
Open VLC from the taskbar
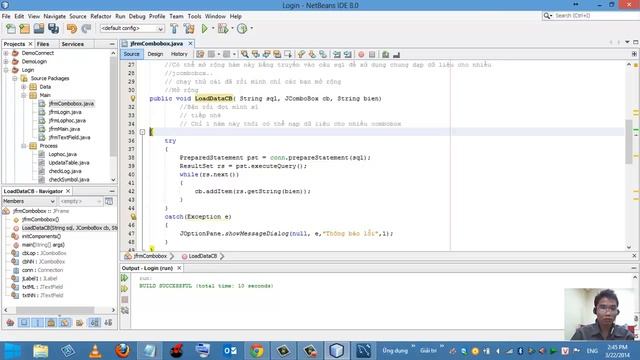95,351
